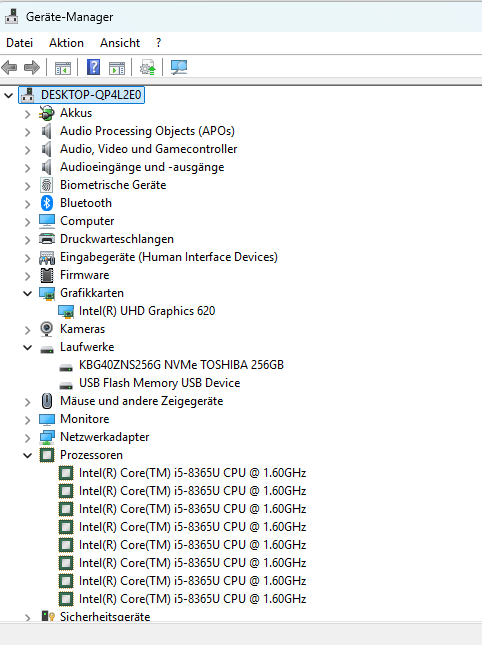
Task: Click the scan for hardware changes icon
Action: click(179, 67)
